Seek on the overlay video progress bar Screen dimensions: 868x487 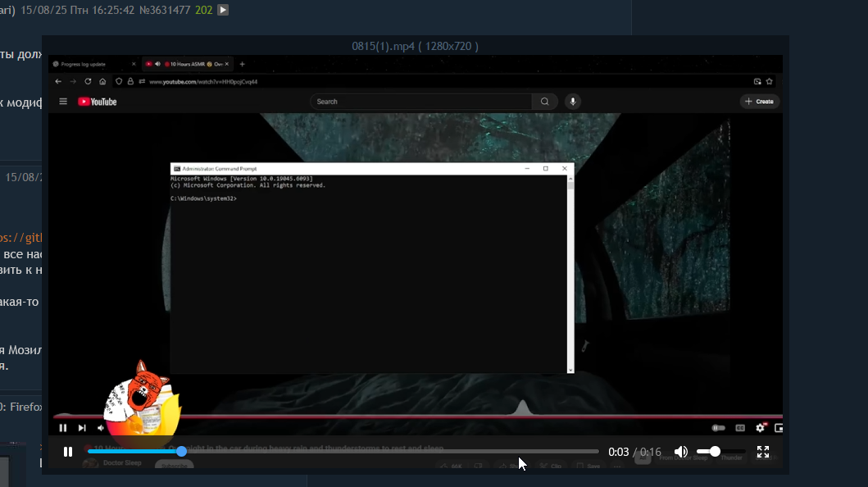(343, 452)
